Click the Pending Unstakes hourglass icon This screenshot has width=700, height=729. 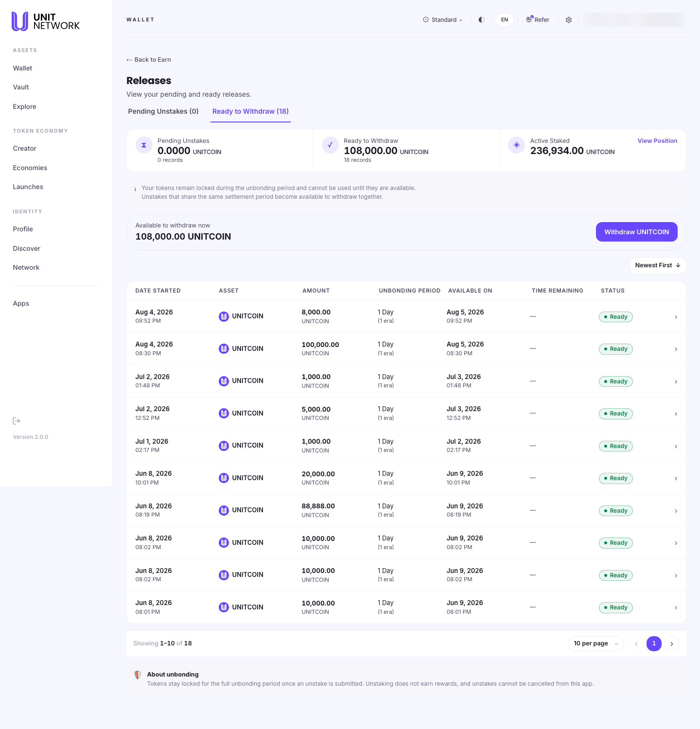pyautogui.click(x=144, y=145)
